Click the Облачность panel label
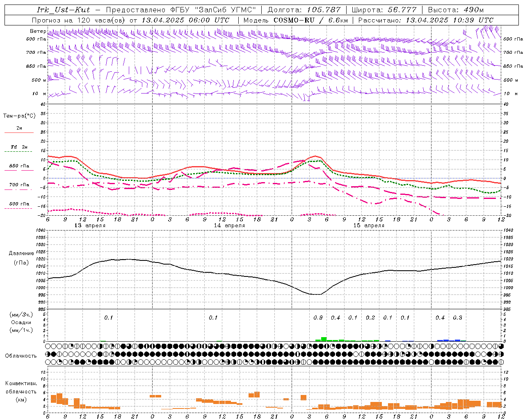This screenshot has height=420, width=525. [x=21, y=356]
